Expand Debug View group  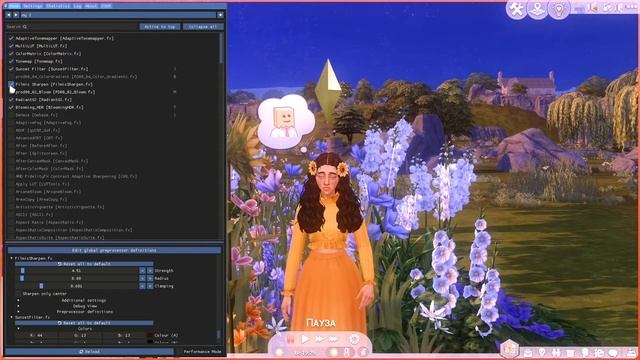point(18,306)
